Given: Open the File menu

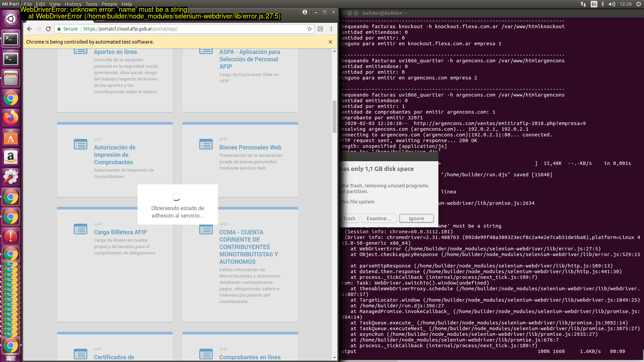Looking at the screenshot, I should coord(28,4).
